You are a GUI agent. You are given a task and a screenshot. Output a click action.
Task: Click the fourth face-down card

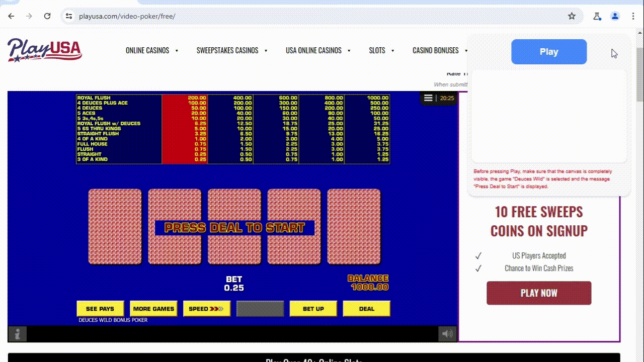tap(294, 227)
